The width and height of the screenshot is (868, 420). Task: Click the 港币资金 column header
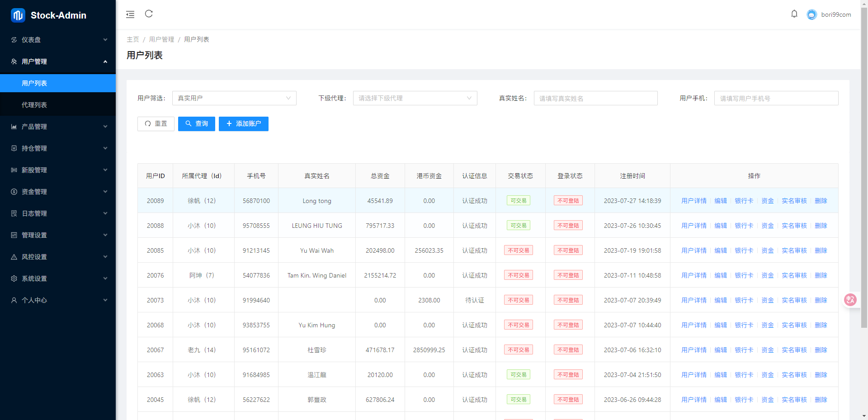(429, 176)
